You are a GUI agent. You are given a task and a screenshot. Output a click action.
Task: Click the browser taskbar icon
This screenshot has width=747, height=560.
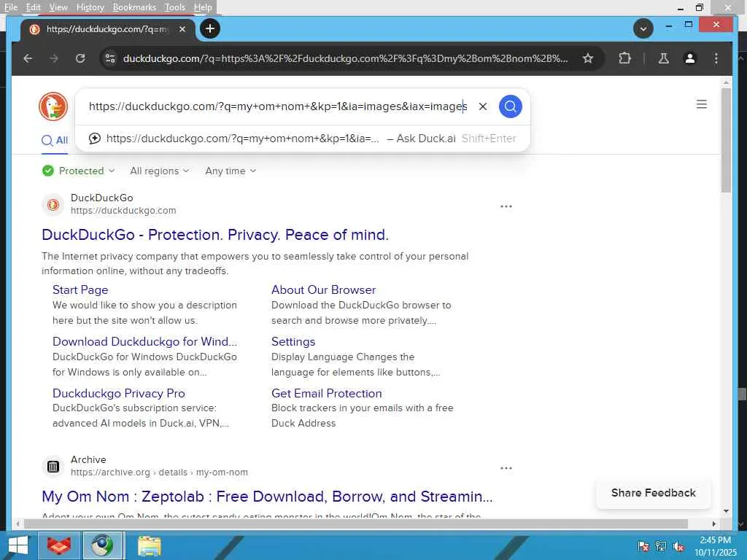point(103,545)
